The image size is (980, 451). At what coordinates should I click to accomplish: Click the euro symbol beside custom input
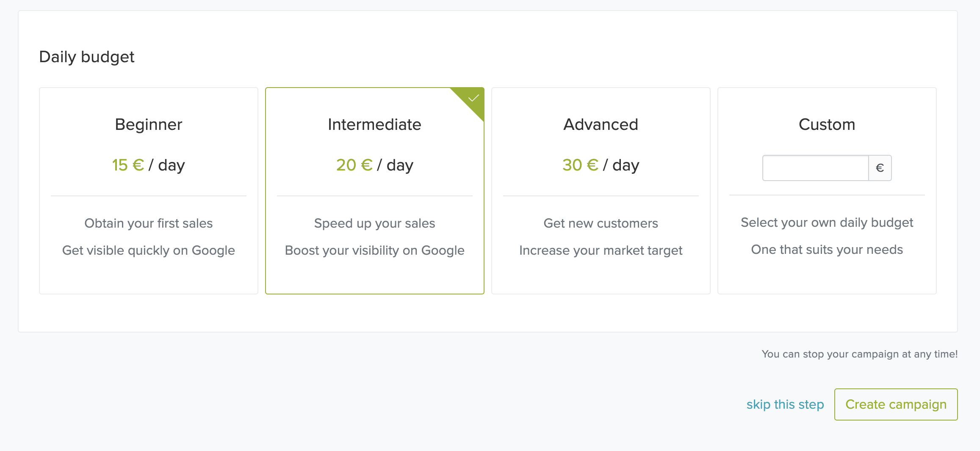(880, 168)
